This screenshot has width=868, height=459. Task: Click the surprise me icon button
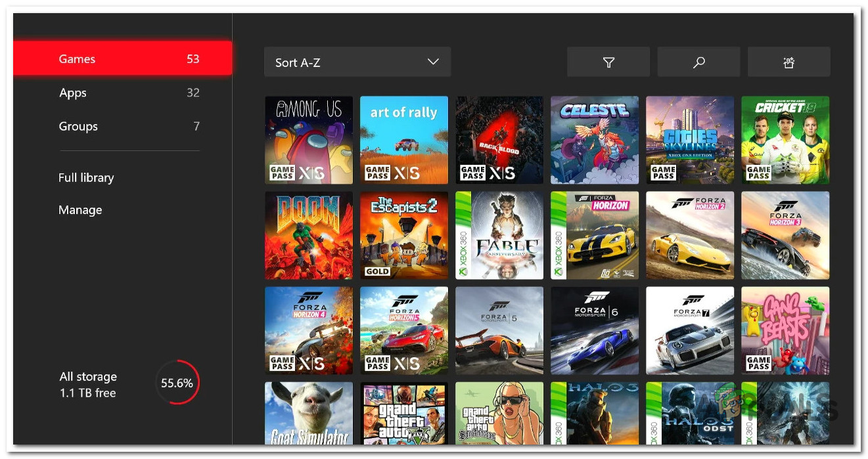pyautogui.click(x=788, y=62)
